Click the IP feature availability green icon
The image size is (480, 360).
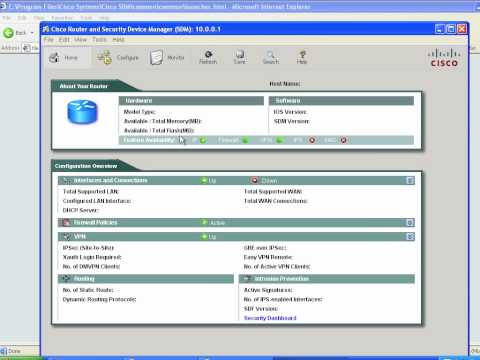pos(203,140)
